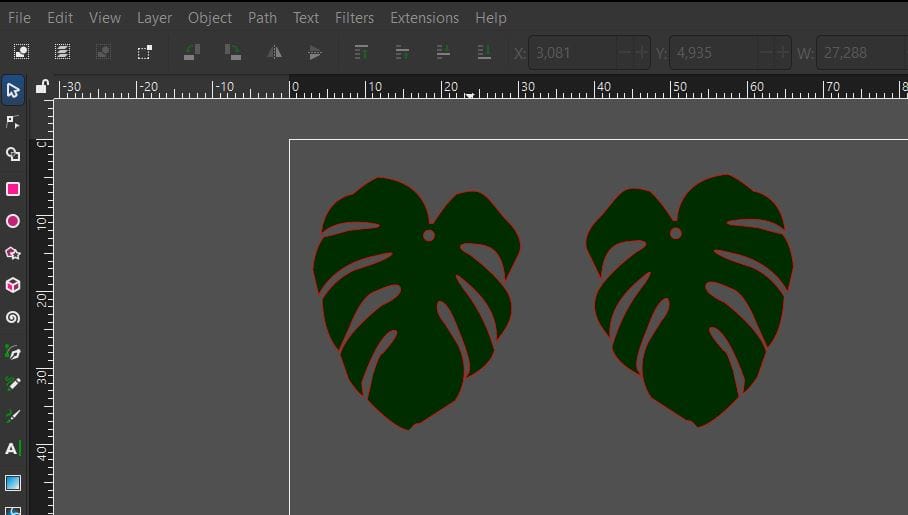Open the Filters menu
This screenshot has height=515, width=908.
pyautogui.click(x=354, y=18)
